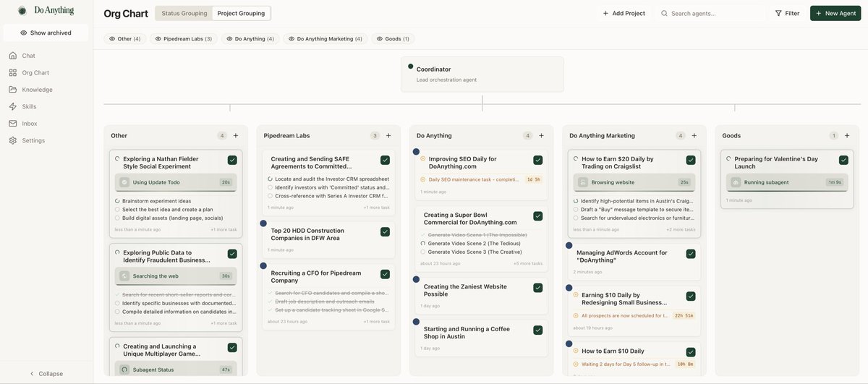
Task: Open the Chat sidebar item
Action: click(29, 56)
